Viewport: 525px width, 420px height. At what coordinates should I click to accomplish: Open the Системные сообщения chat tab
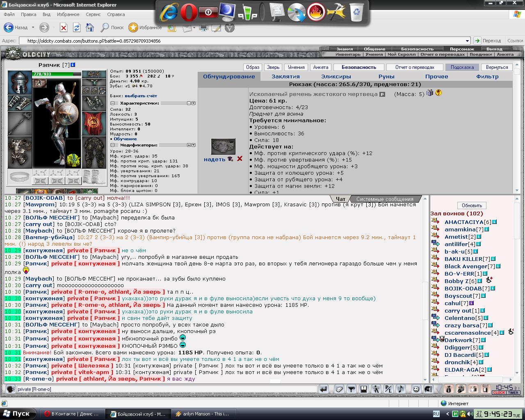click(385, 199)
